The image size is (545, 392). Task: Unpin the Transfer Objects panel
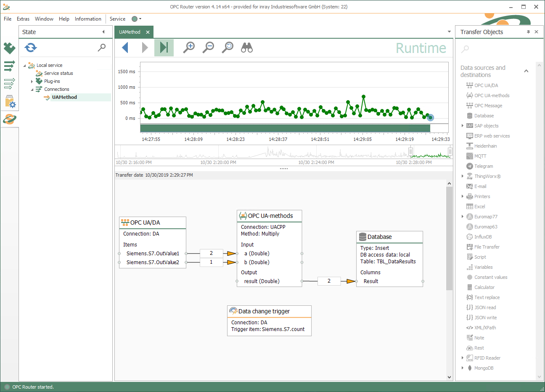coord(528,32)
